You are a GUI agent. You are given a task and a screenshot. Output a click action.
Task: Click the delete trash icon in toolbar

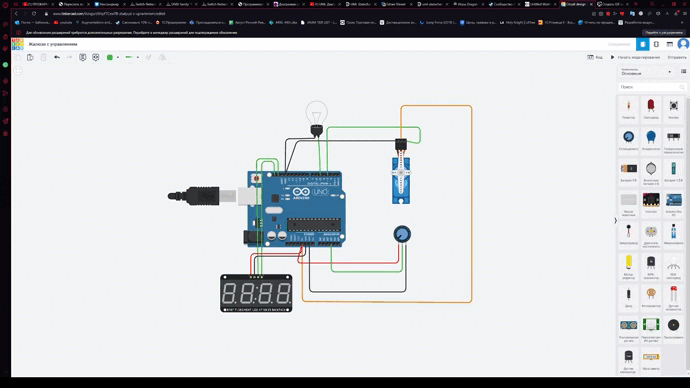click(x=43, y=57)
